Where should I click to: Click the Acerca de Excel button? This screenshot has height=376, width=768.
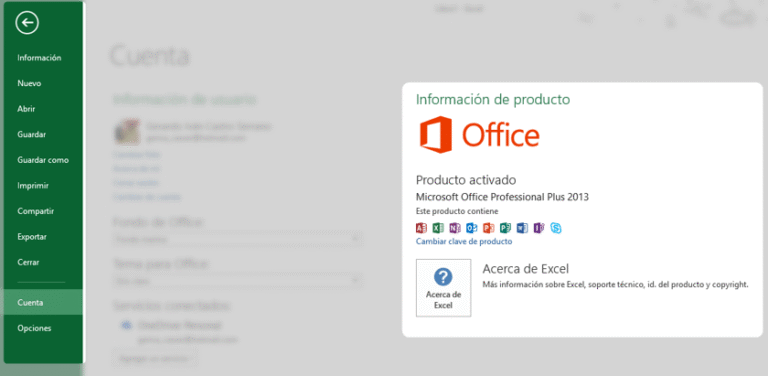443,288
